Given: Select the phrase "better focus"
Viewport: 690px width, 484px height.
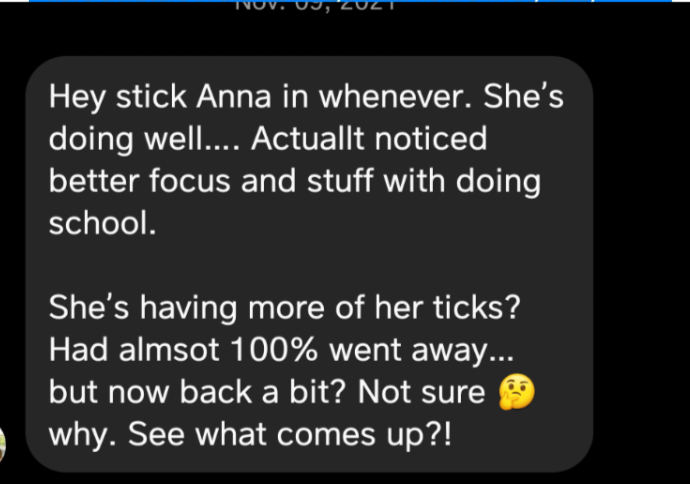Looking at the screenshot, I should tap(139, 181).
